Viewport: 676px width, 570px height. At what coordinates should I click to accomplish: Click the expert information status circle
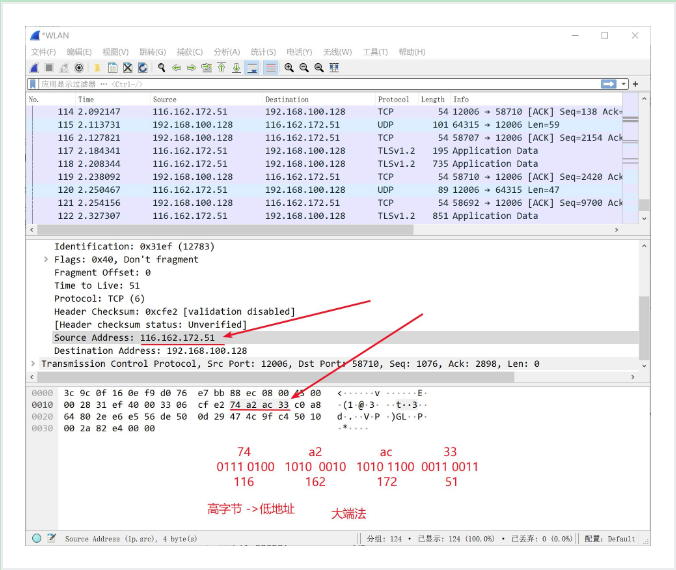tap(37, 538)
